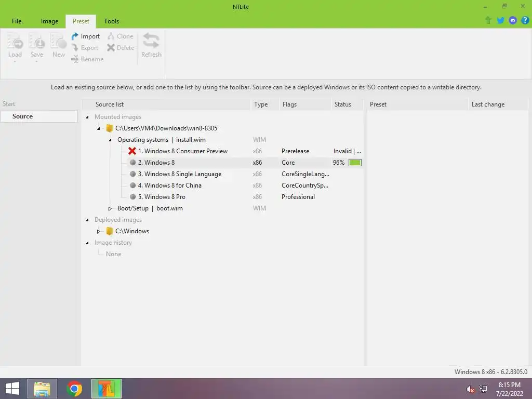Screen dimensions: 532x399
Task: Click the NTLite taskbar icon
Action: coord(107,389)
